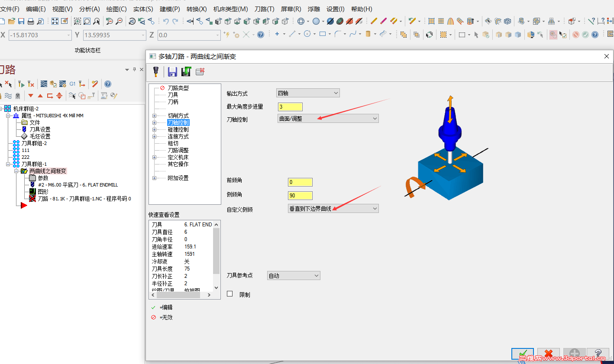
Task: Click the 最大角度步进量 input field
Action: click(x=290, y=107)
